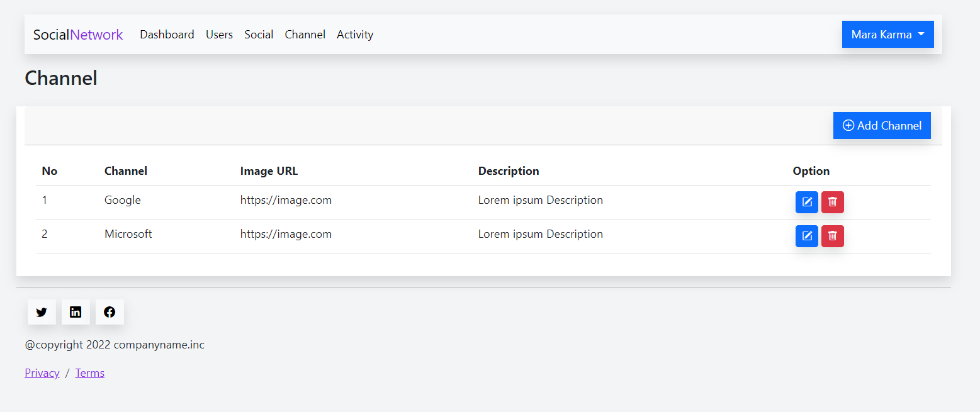
Task: Click the Google row image URL
Action: pos(286,200)
